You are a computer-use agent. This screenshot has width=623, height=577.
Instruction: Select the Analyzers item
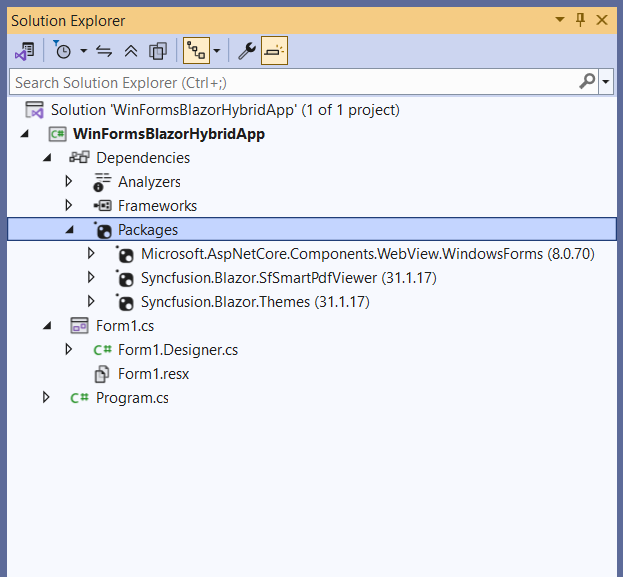pyautogui.click(x=149, y=182)
